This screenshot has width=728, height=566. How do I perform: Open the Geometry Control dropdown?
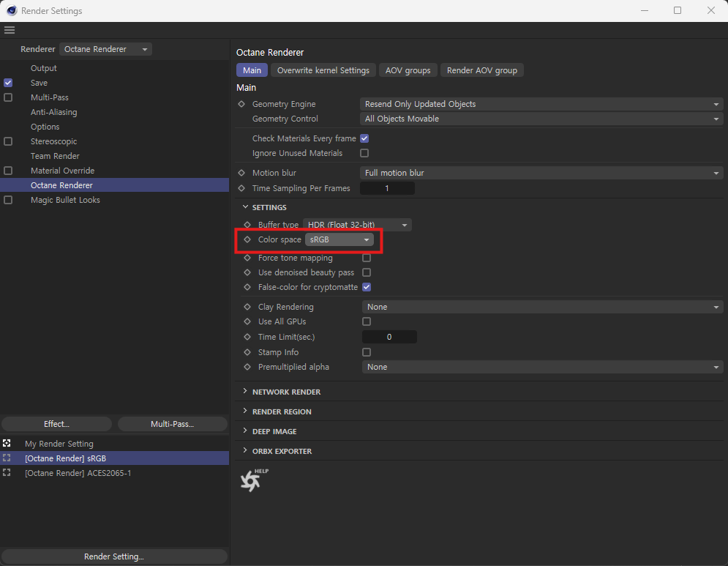(x=541, y=119)
